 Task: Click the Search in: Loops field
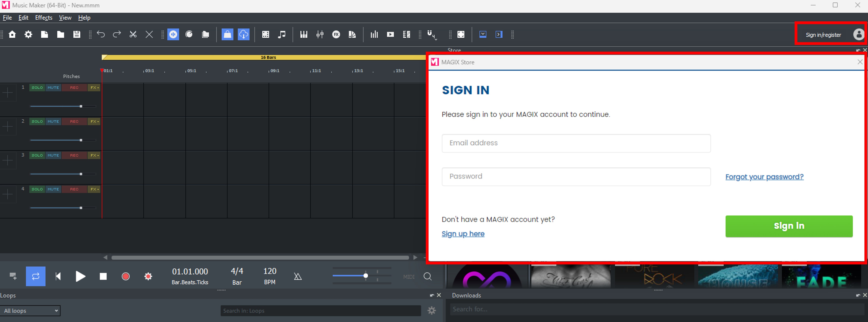click(321, 311)
